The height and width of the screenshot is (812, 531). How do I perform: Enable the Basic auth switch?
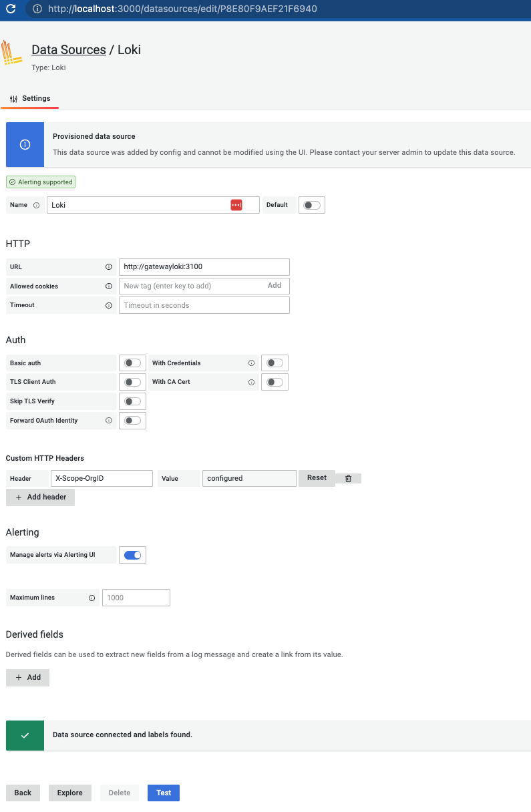[x=132, y=363]
